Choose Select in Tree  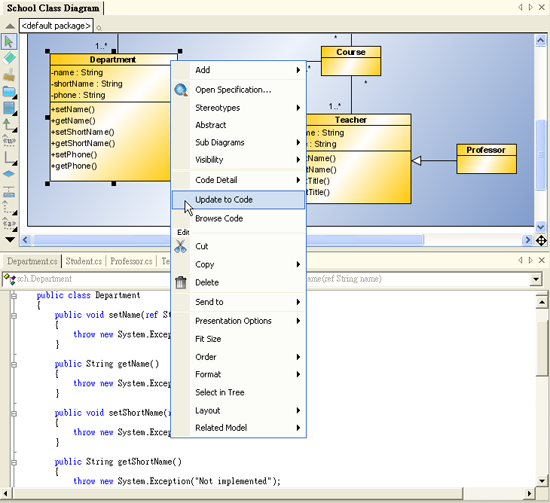click(x=239, y=392)
